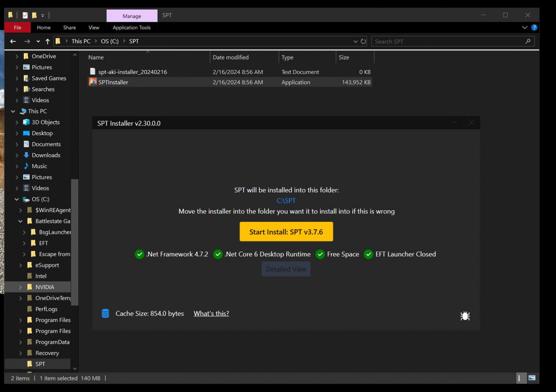Open the File menu
The height and width of the screenshot is (392, 556).
point(17,27)
